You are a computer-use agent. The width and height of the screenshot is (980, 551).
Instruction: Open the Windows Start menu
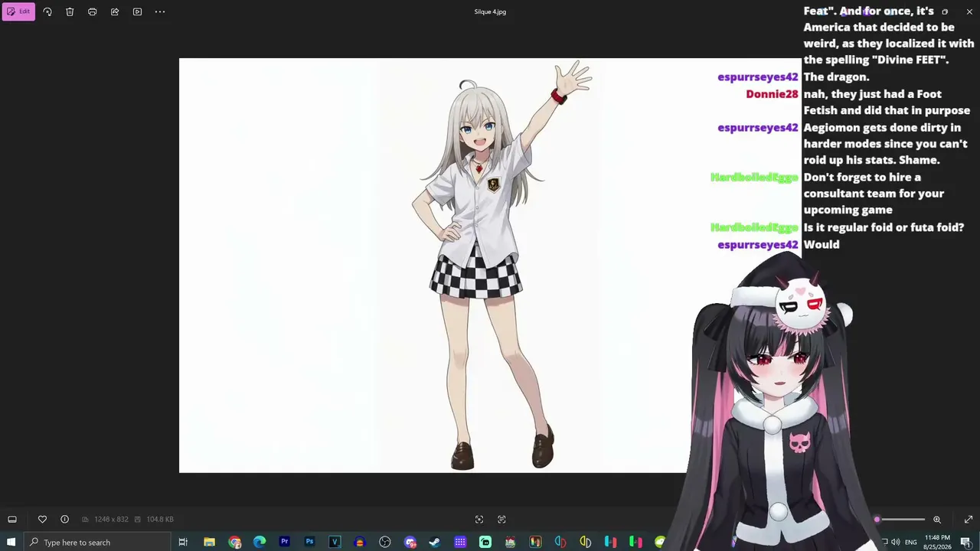(x=11, y=542)
